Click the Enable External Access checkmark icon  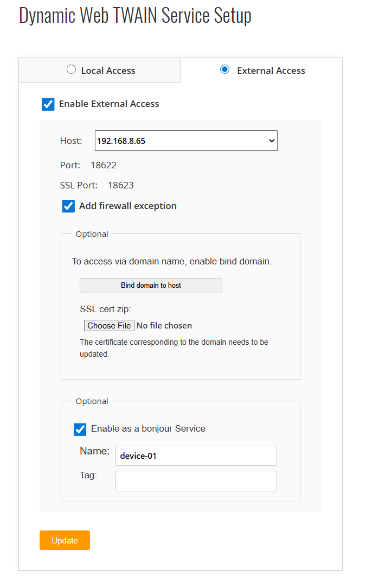(x=48, y=104)
